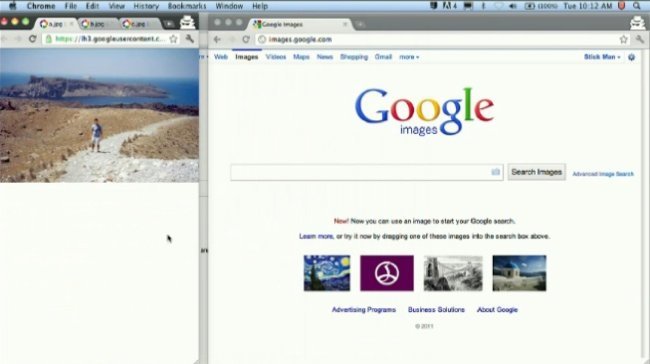Click the new tab button in left window
The width and height of the screenshot is (650, 364).
[x=169, y=24]
